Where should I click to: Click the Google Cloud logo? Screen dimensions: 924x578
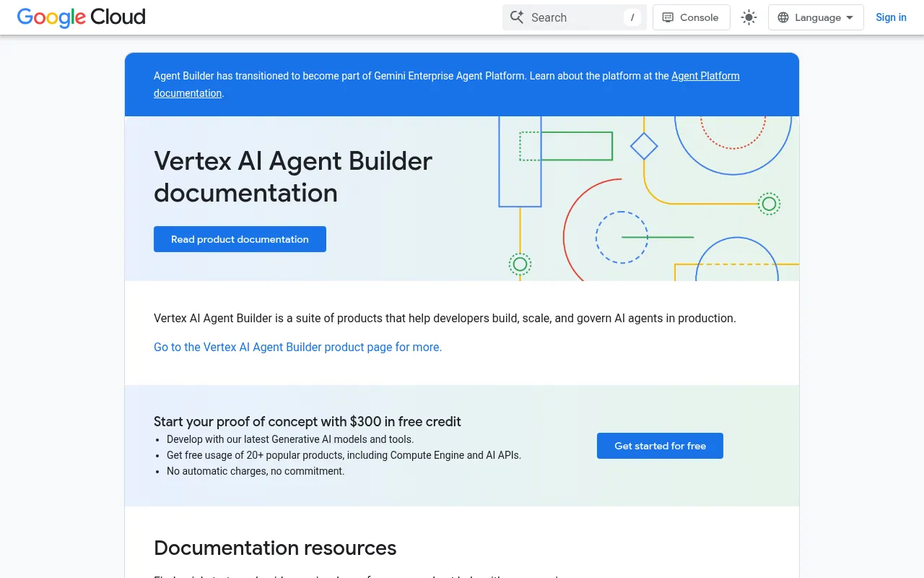[x=82, y=17]
